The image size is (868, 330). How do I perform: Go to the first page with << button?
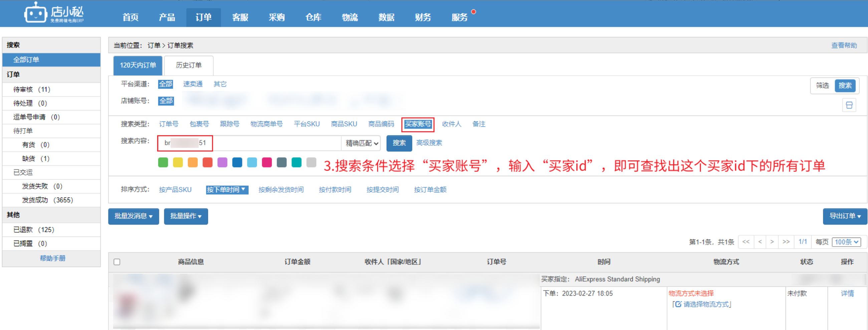(x=746, y=242)
